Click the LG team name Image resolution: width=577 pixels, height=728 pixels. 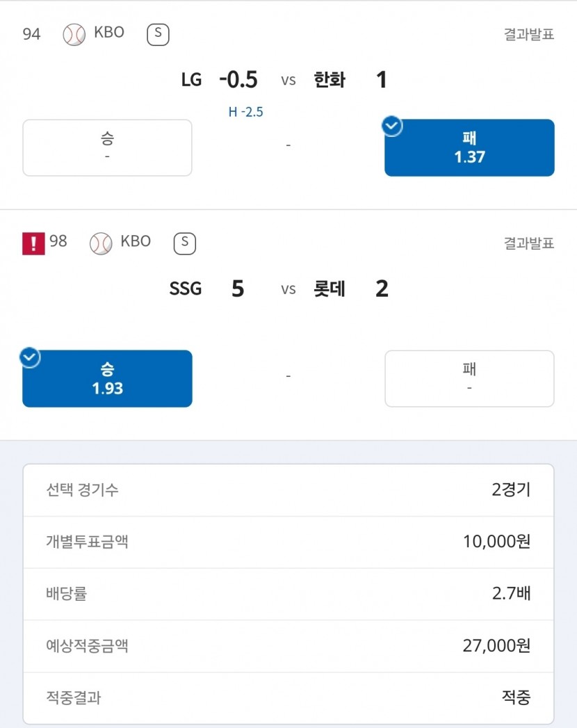coord(191,80)
